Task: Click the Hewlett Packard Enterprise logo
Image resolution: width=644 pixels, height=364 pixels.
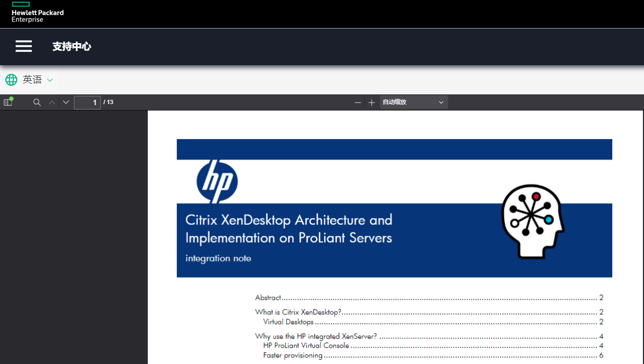Action: pos(37,12)
